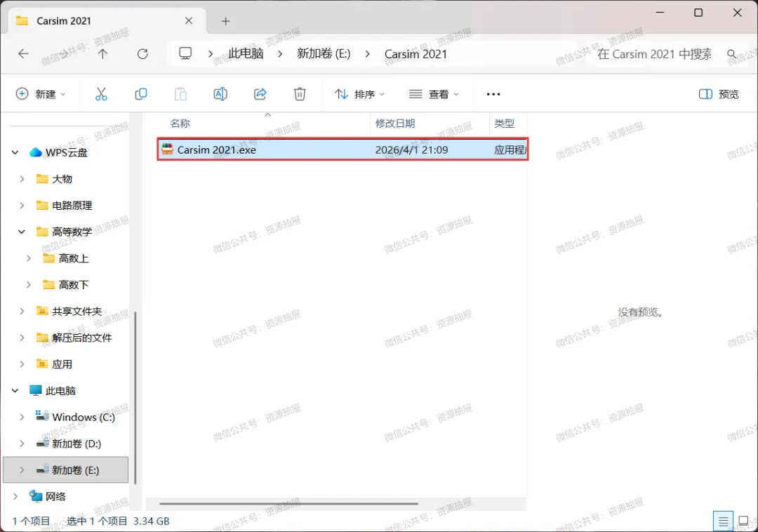
Task: Open a new tab with plus button
Action: tap(225, 21)
